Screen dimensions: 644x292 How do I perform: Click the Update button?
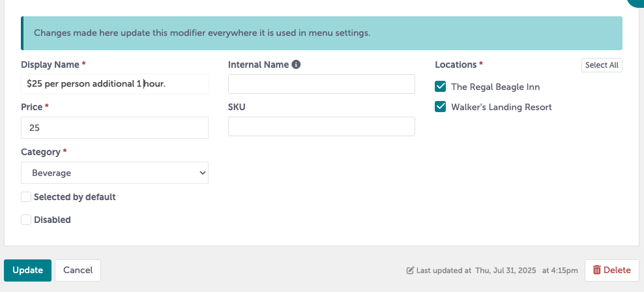click(27, 270)
